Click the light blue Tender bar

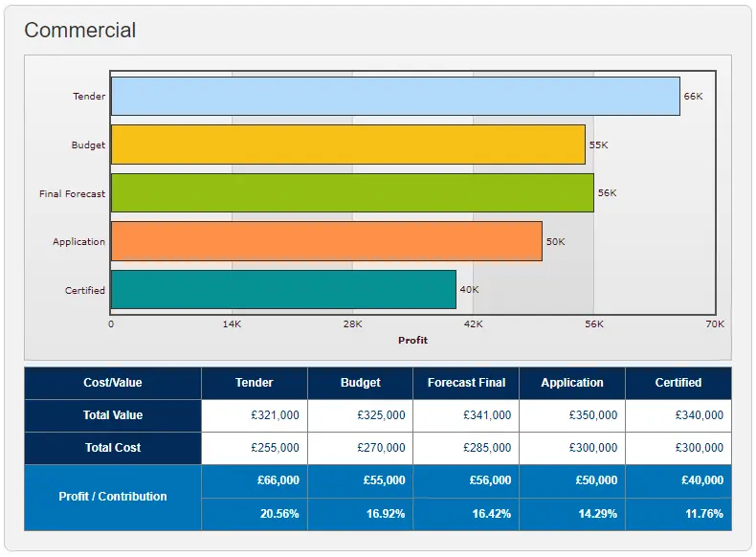pyautogui.click(x=395, y=97)
